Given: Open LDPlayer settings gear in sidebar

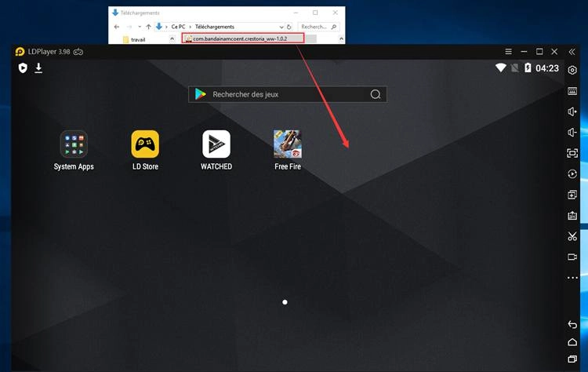Looking at the screenshot, I should [x=572, y=70].
